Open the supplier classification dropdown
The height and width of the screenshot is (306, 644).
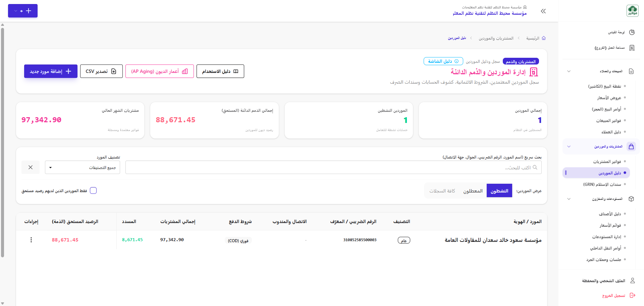[83, 167]
